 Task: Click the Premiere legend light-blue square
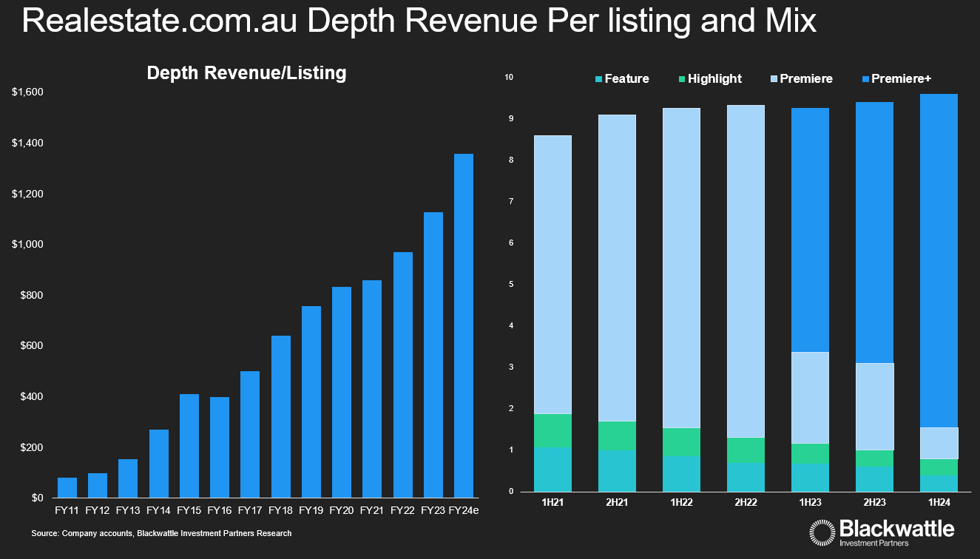click(x=773, y=79)
